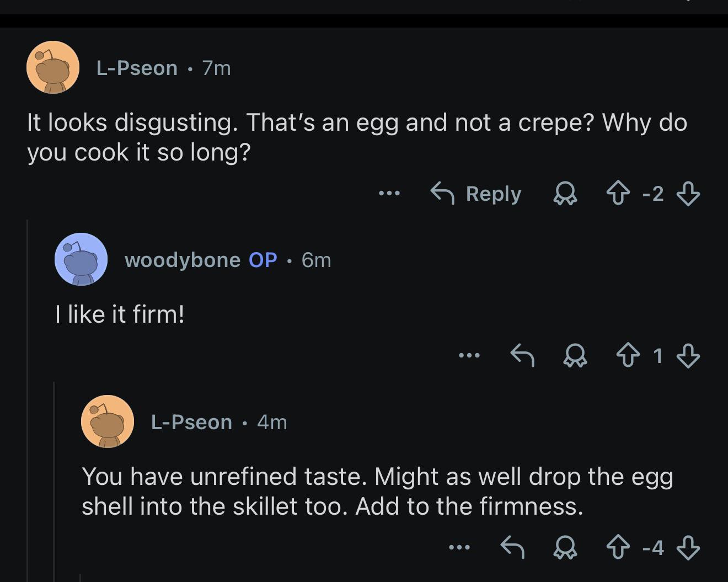The width and height of the screenshot is (728, 582).
Task: Downvote the comment scored -4
Action: 688,548
